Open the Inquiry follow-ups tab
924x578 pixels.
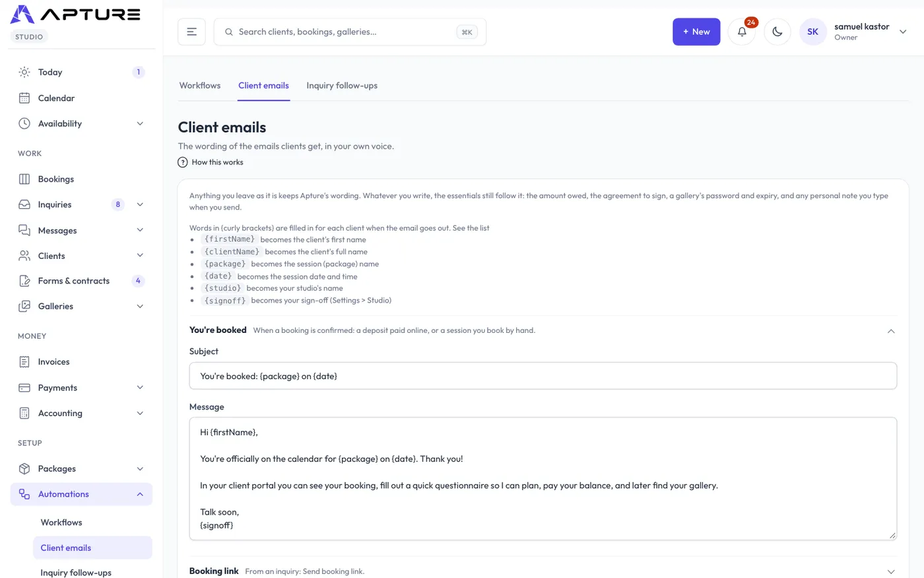(342, 85)
